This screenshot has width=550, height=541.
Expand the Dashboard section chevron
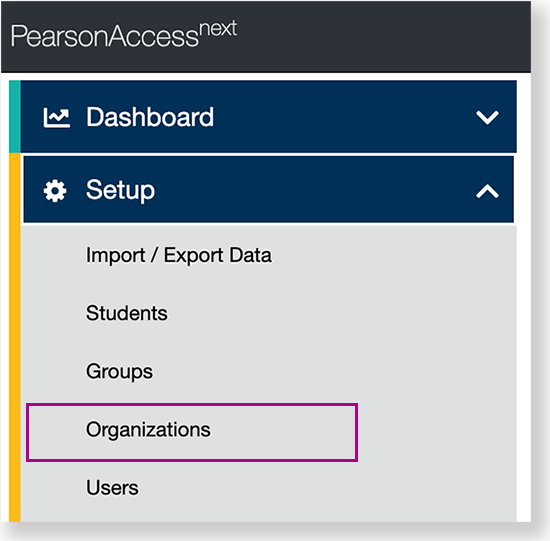pos(487,118)
